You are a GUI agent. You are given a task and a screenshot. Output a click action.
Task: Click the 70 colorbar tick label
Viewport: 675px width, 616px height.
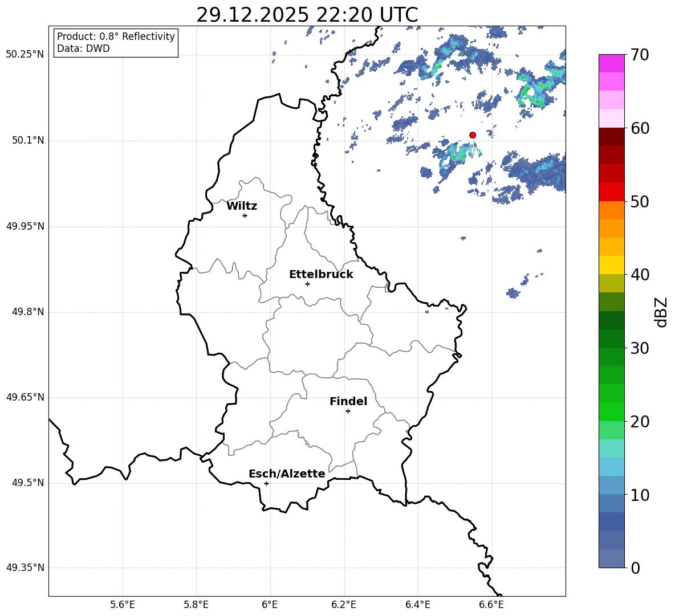point(640,55)
